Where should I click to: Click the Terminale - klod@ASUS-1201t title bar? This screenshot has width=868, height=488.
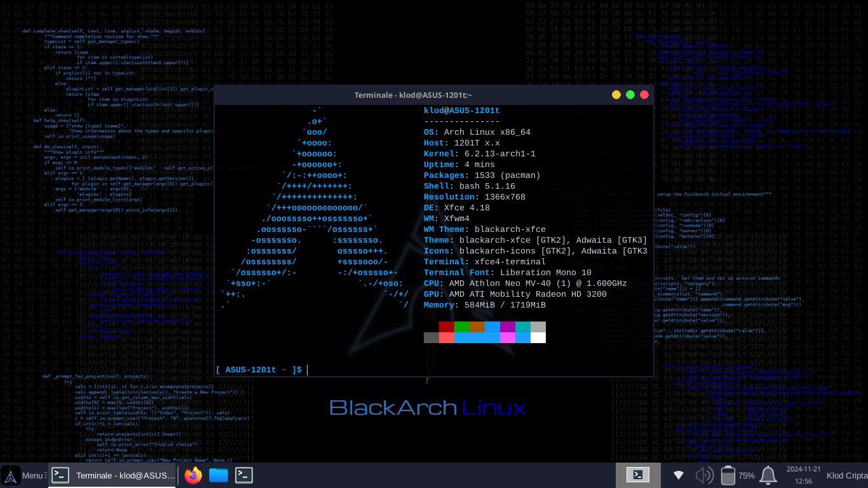[413, 95]
